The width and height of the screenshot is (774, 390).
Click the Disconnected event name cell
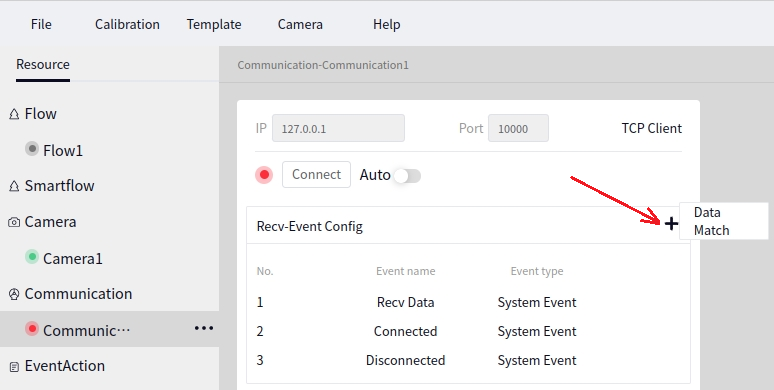pyautogui.click(x=405, y=360)
